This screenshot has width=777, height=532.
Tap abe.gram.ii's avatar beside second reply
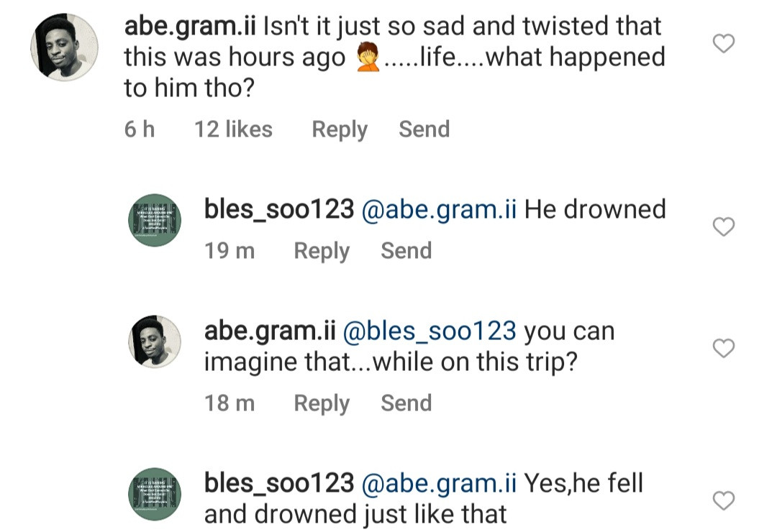[154, 341]
